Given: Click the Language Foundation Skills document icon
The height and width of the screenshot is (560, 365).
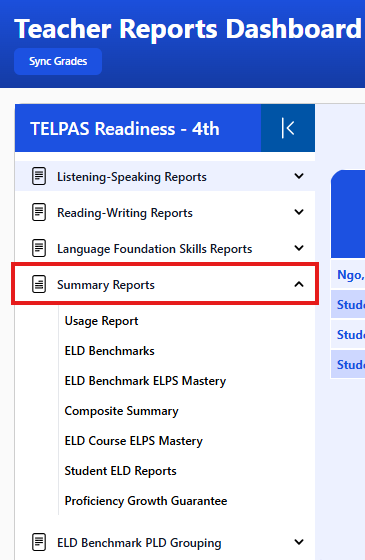Looking at the screenshot, I should click(x=39, y=248).
